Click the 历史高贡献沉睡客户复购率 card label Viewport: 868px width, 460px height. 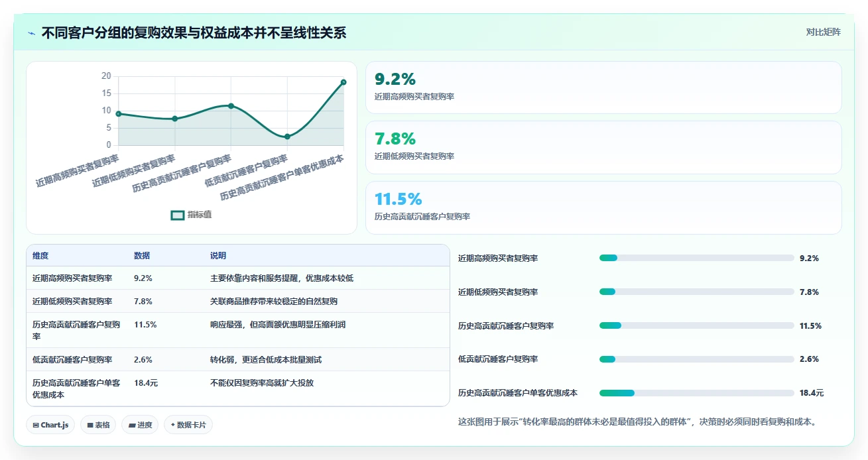coord(422,217)
